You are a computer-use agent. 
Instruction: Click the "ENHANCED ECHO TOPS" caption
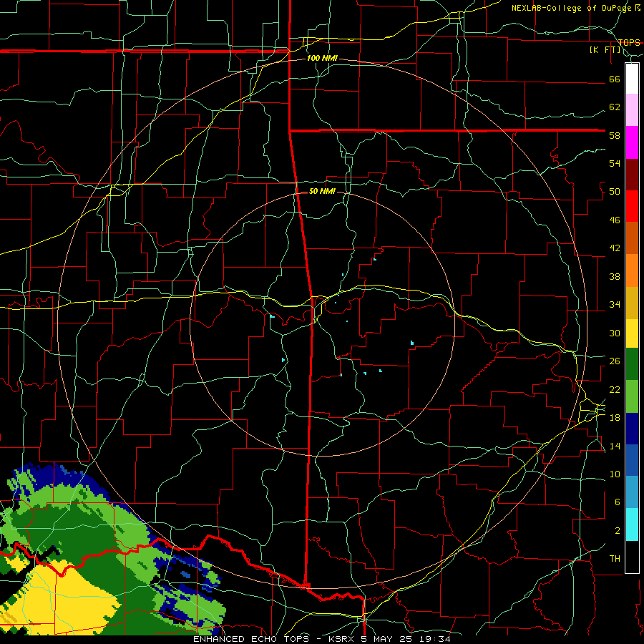251,639
